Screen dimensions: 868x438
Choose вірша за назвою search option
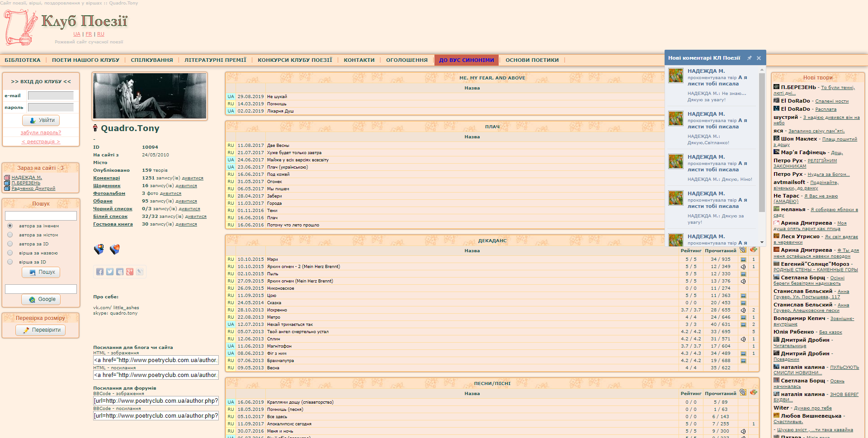(10, 253)
